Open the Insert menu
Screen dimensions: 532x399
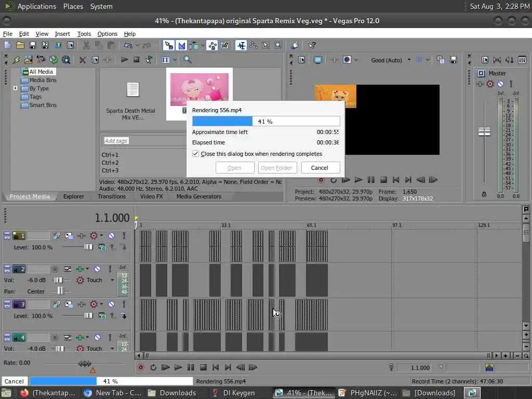click(62, 34)
